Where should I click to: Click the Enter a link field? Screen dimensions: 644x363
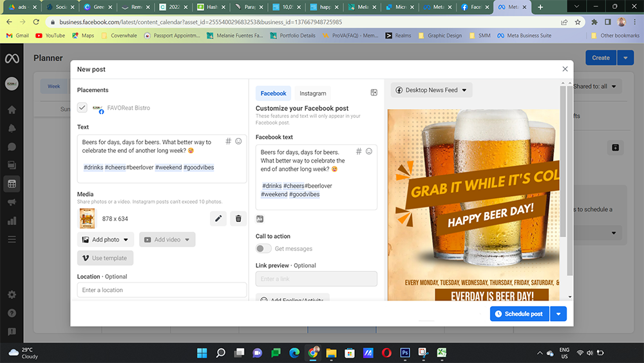point(316,279)
